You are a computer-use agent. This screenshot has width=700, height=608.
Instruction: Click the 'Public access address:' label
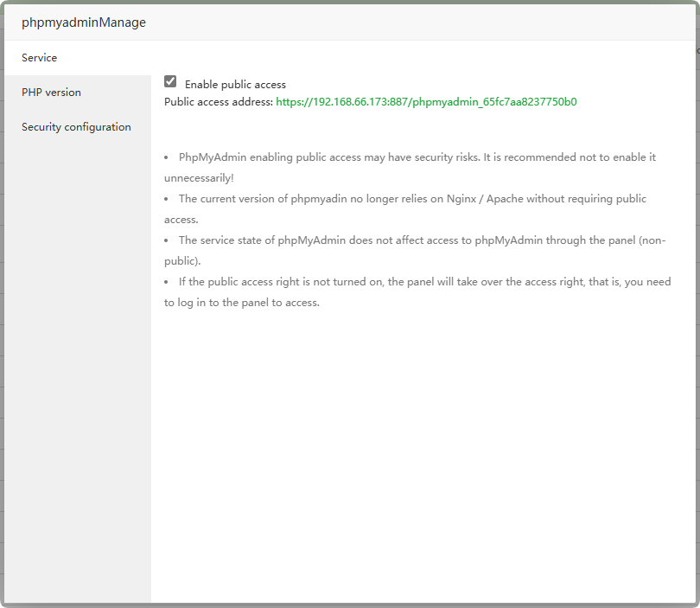(219, 102)
